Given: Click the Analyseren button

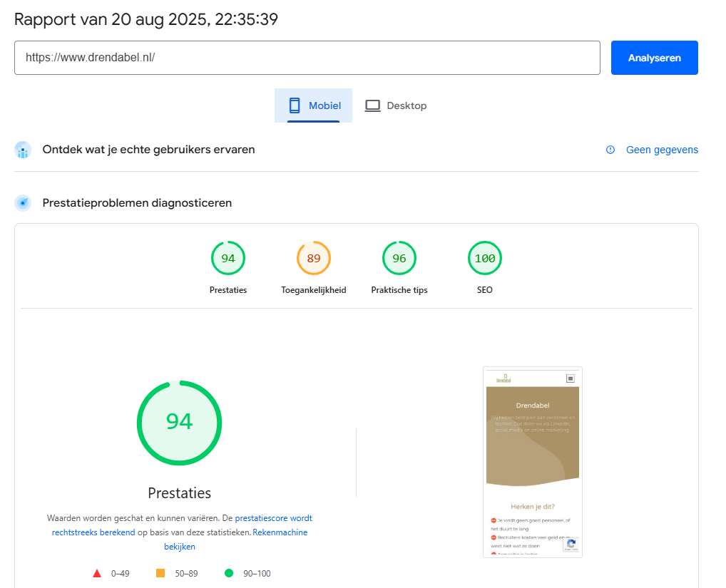Looking at the screenshot, I should point(654,58).
